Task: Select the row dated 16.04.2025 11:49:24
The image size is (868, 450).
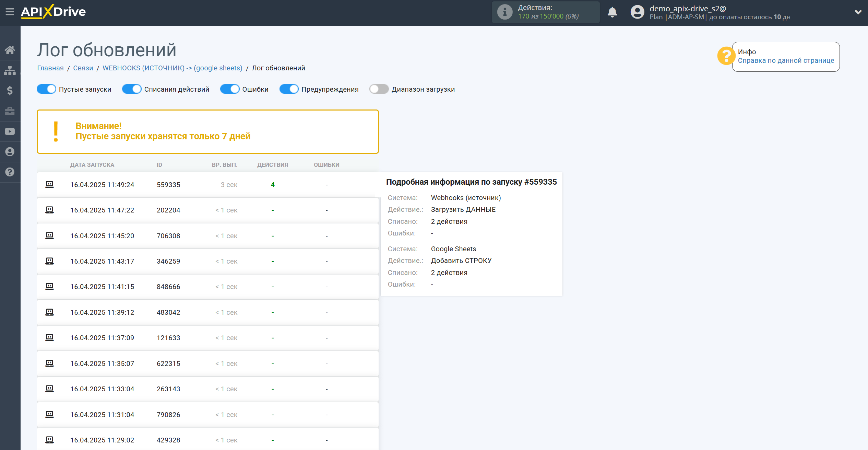Action: point(207,185)
